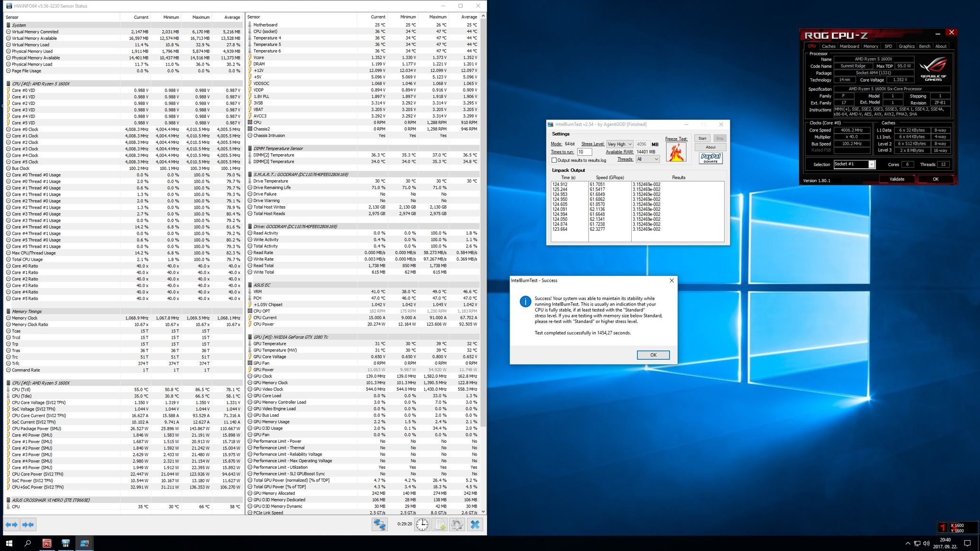Switch to HWiNFO64 from taskbar

(x=66, y=543)
